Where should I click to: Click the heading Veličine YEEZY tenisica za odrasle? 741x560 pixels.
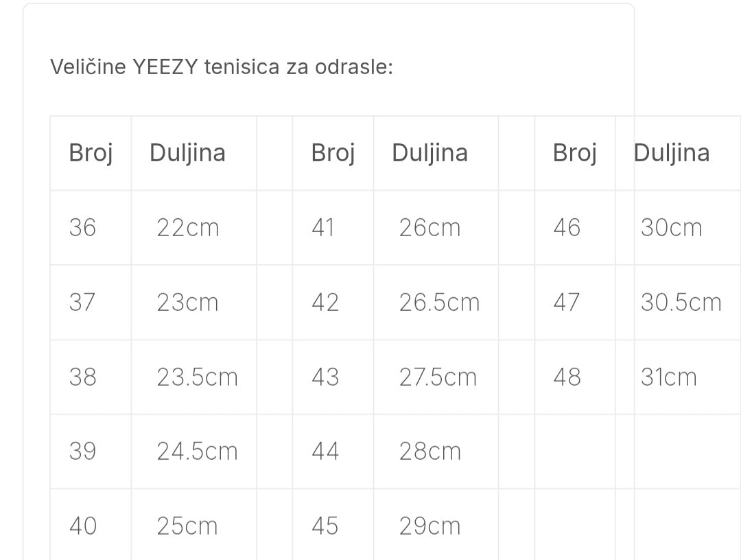221,68
